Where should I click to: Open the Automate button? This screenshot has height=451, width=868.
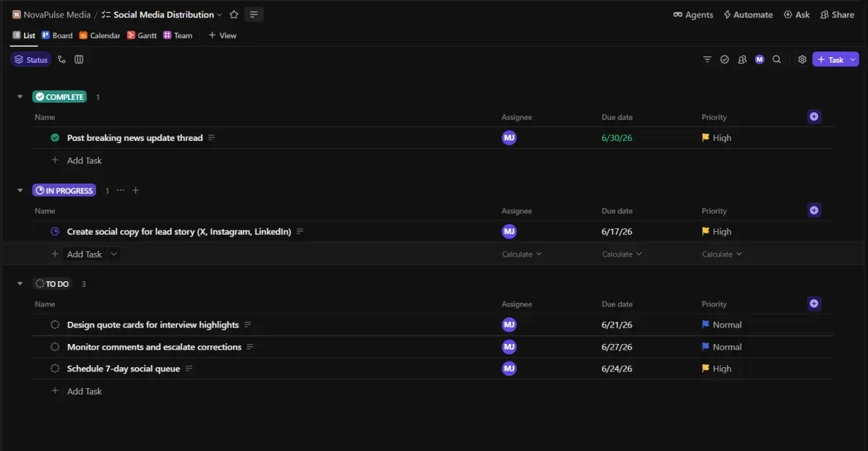(x=748, y=14)
